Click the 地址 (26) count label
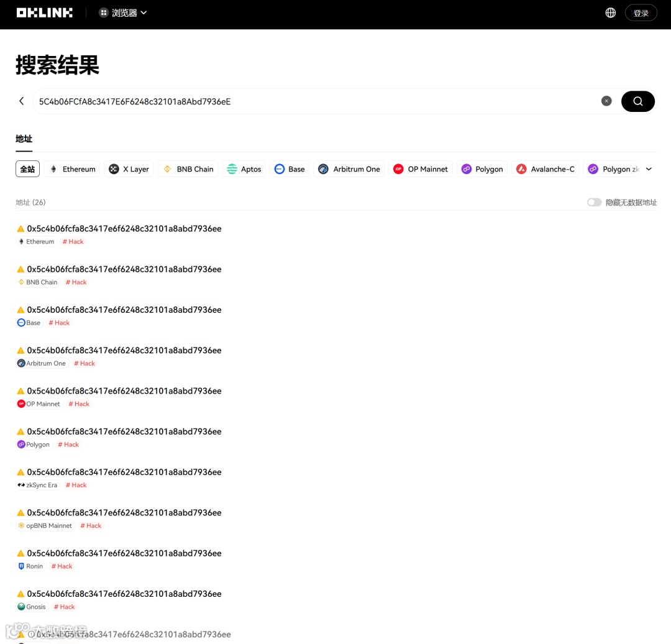This screenshot has height=644, width=671. [30, 202]
